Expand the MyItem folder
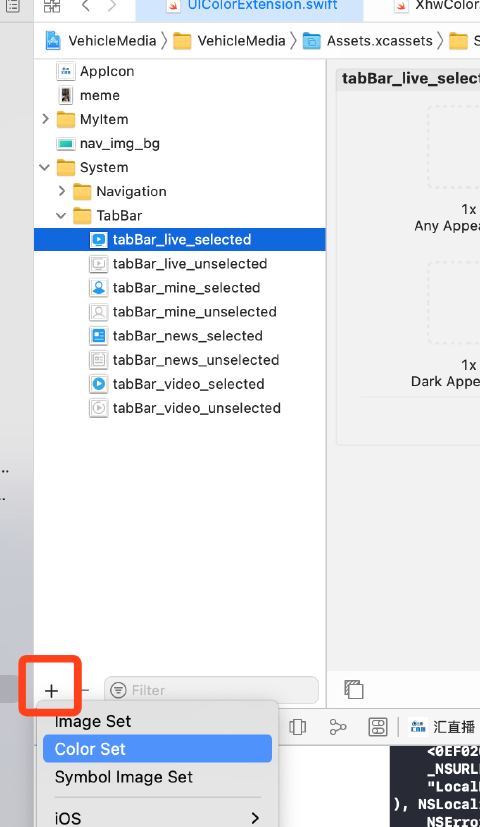The image size is (480, 827). pos(45,119)
